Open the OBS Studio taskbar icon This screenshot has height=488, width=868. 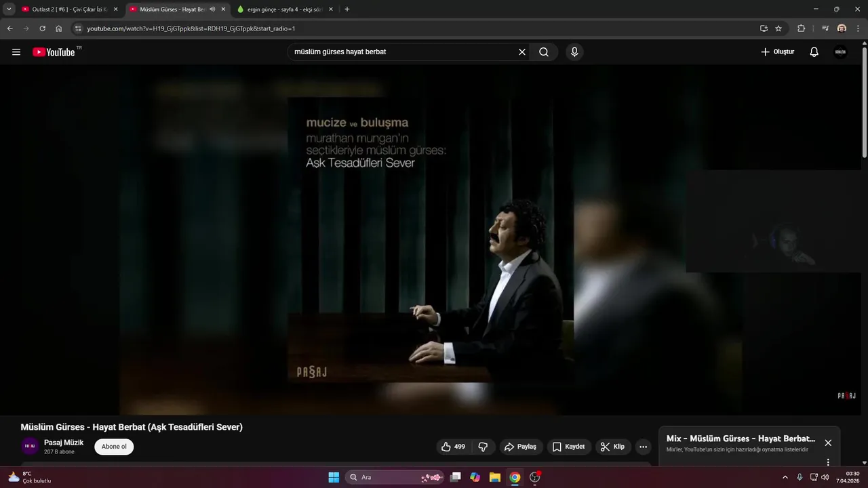pyautogui.click(x=535, y=477)
